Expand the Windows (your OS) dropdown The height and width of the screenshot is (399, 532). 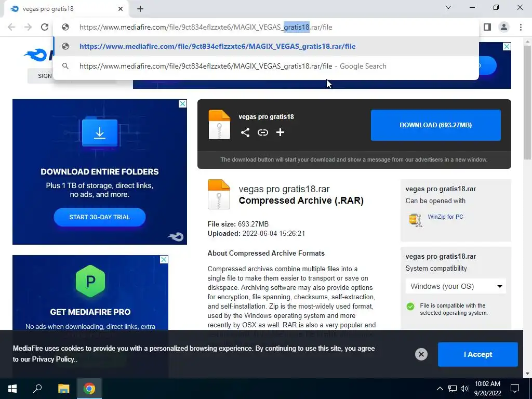click(456, 286)
